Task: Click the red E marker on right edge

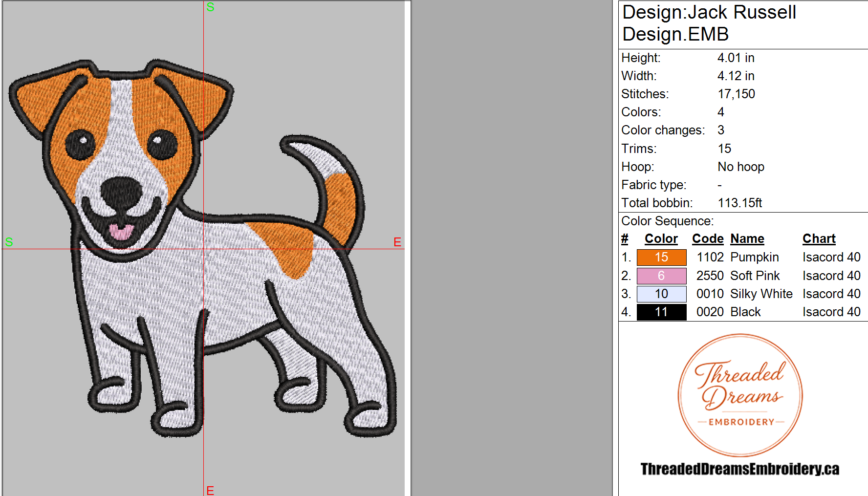Action: point(397,242)
